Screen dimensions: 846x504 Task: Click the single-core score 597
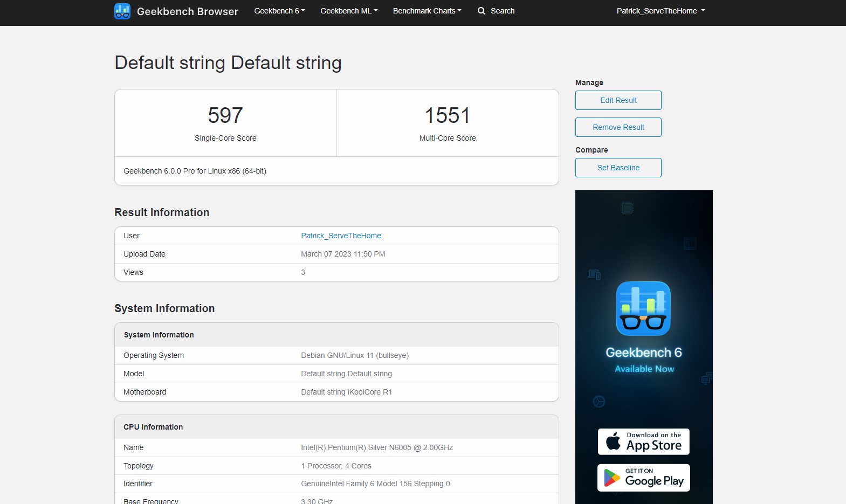pos(225,115)
